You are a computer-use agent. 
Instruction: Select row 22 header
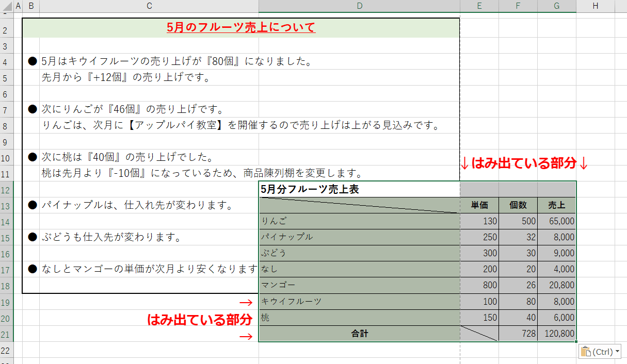(7, 350)
